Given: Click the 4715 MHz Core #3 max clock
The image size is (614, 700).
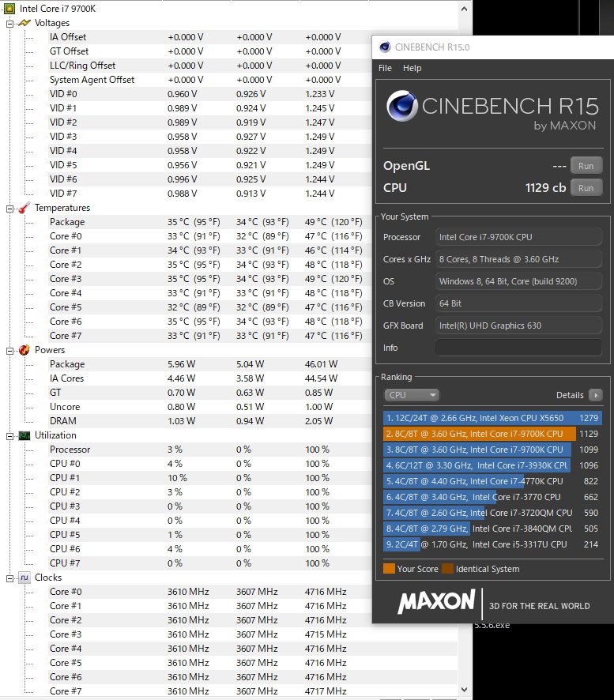Looking at the screenshot, I should [x=326, y=634].
